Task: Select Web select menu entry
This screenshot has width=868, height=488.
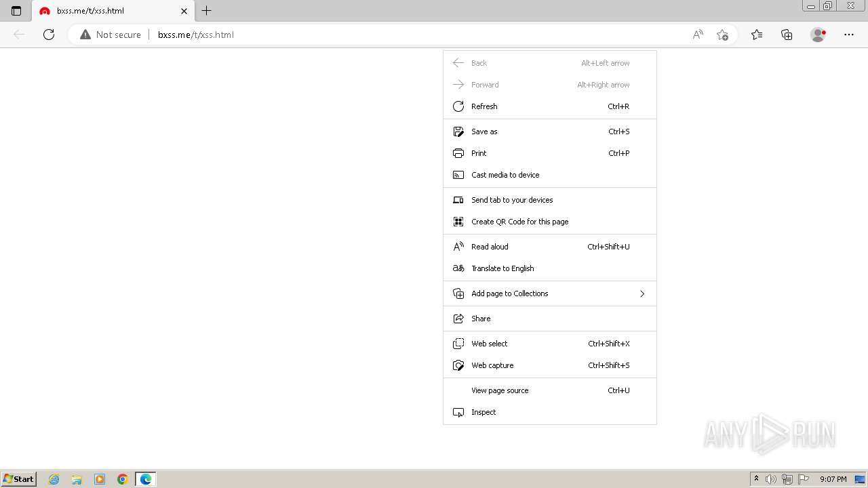Action: point(550,344)
